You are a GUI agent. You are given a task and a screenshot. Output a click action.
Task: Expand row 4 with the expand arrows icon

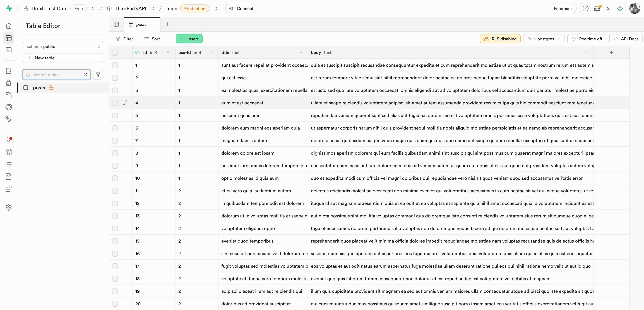pos(125,103)
